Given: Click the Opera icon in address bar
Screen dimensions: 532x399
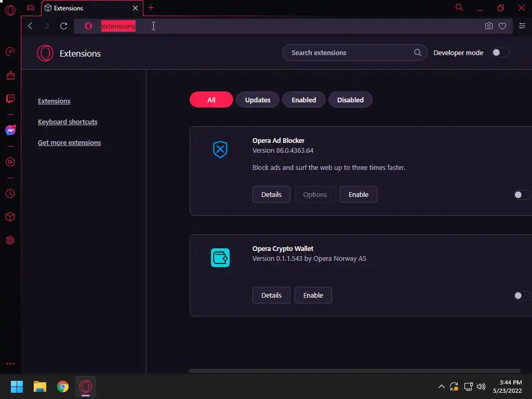Looking at the screenshot, I should click(x=88, y=26).
